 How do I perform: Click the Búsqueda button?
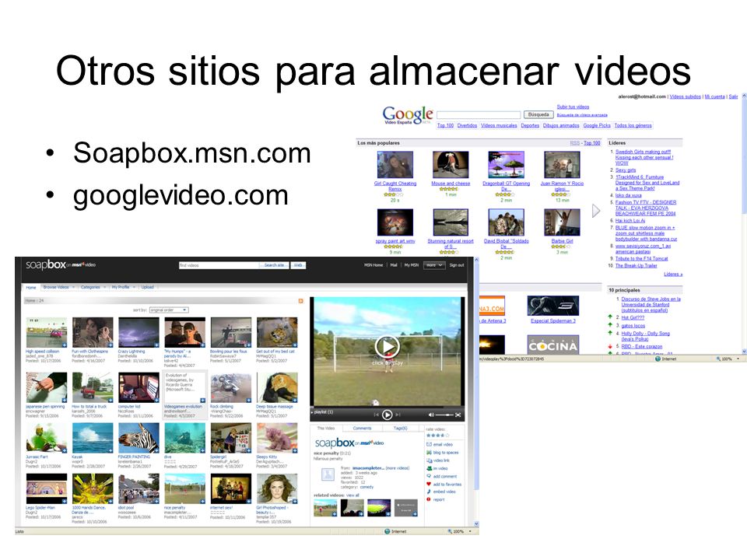point(538,114)
